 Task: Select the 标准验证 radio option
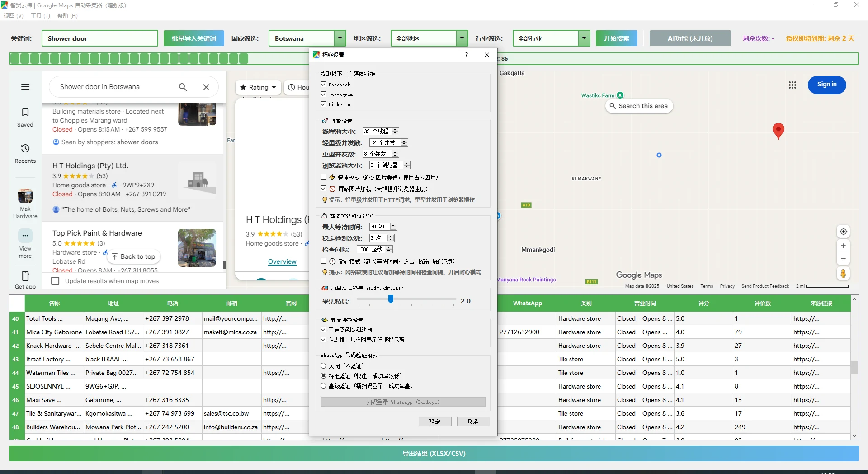(x=324, y=376)
